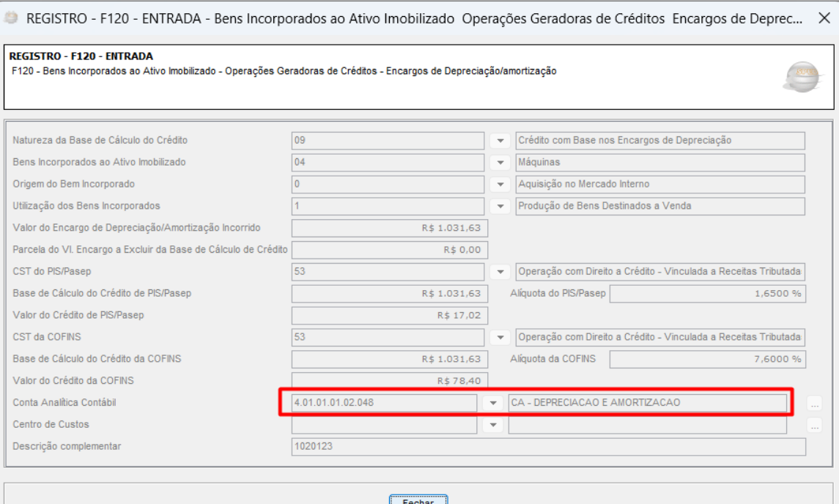Click Valor do Crédito de PIS/Pasep field
The width and height of the screenshot is (839, 504).
pyautogui.click(x=390, y=316)
